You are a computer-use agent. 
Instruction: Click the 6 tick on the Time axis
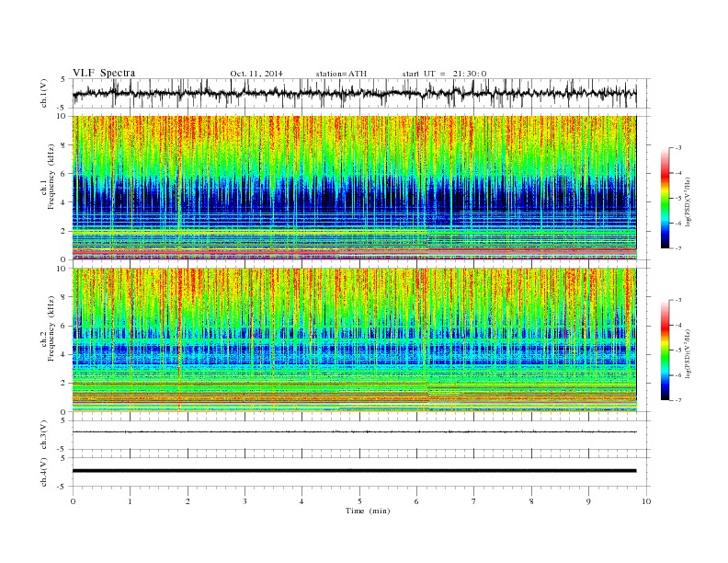pyautogui.click(x=416, y=501)
